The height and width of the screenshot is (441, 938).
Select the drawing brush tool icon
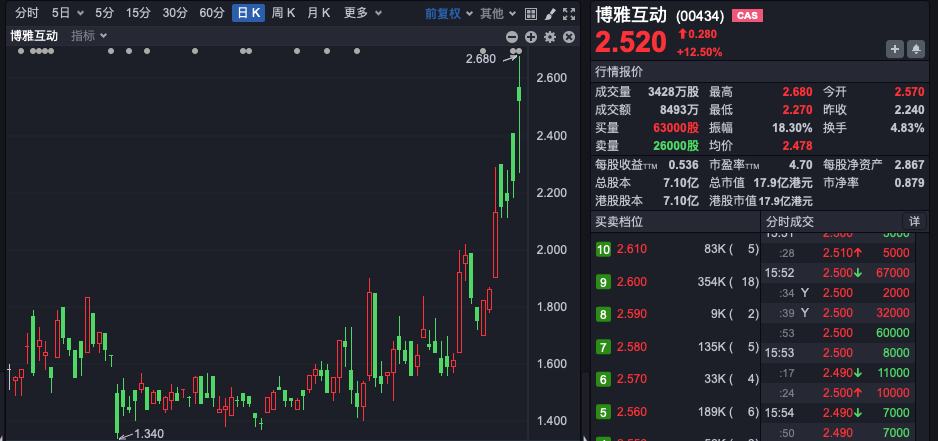point(550,13)
